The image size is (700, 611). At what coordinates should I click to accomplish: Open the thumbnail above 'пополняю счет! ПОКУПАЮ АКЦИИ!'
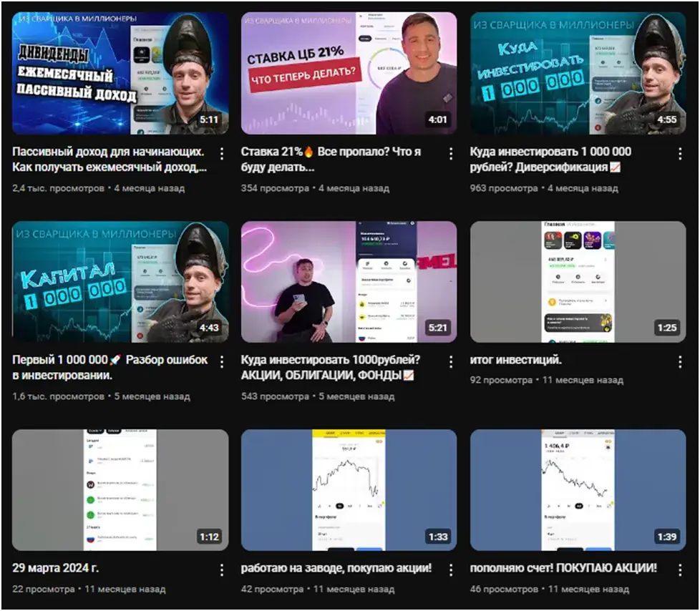coord(578,490)
